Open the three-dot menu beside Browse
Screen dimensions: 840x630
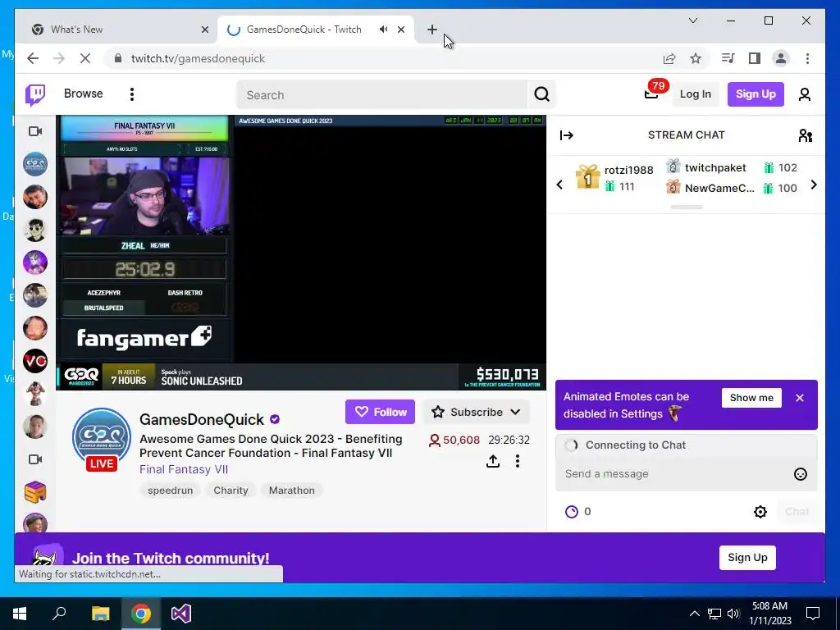click(x=132, y=94)
